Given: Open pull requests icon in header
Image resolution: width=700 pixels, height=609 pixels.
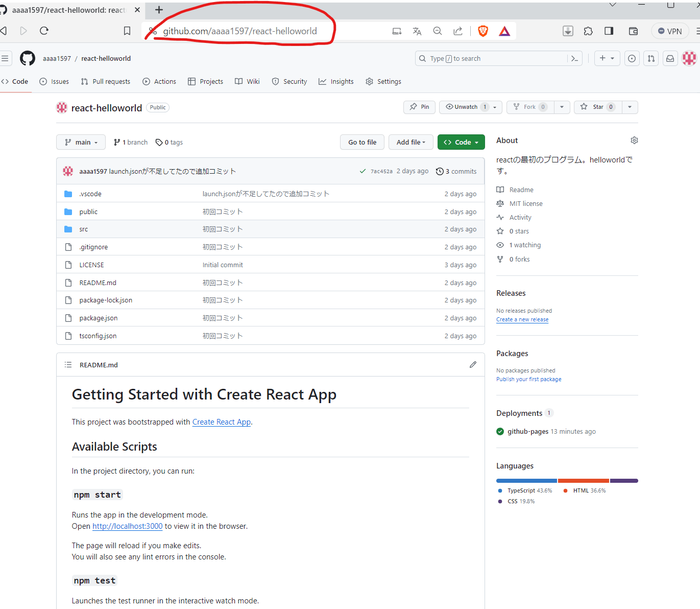Looking at the screenshot, I should coord(651,59).
